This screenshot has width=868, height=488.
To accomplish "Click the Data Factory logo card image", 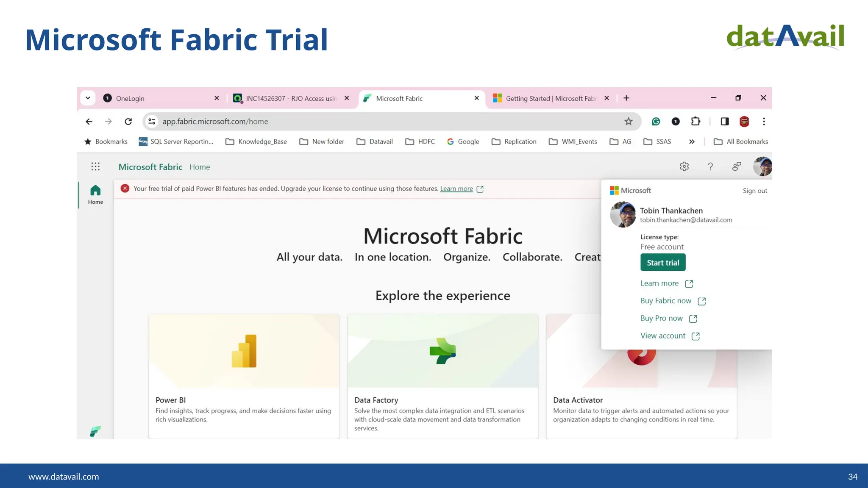I will (443, 351).
